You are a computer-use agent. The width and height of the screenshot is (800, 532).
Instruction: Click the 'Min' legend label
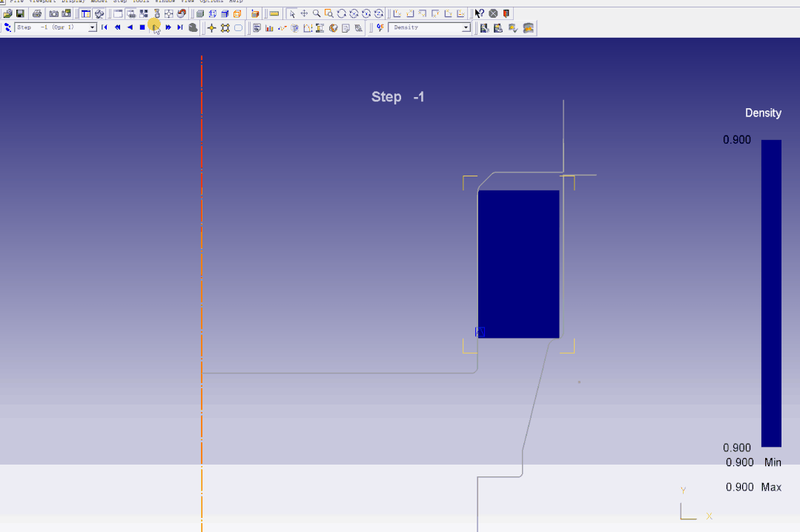click(773, 462)
